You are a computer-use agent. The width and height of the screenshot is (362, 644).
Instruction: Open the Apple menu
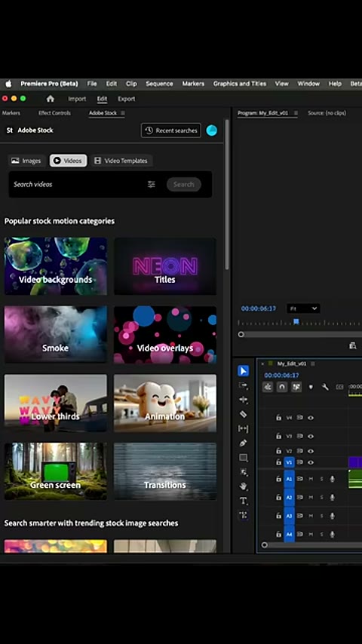tap(8, 84)
